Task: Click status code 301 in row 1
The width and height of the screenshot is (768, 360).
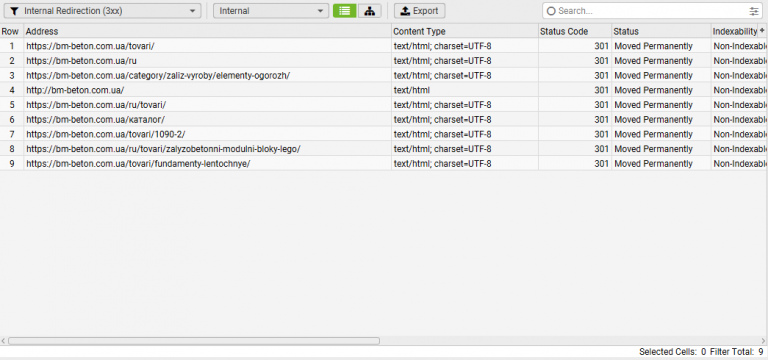Action: [601, 46]
